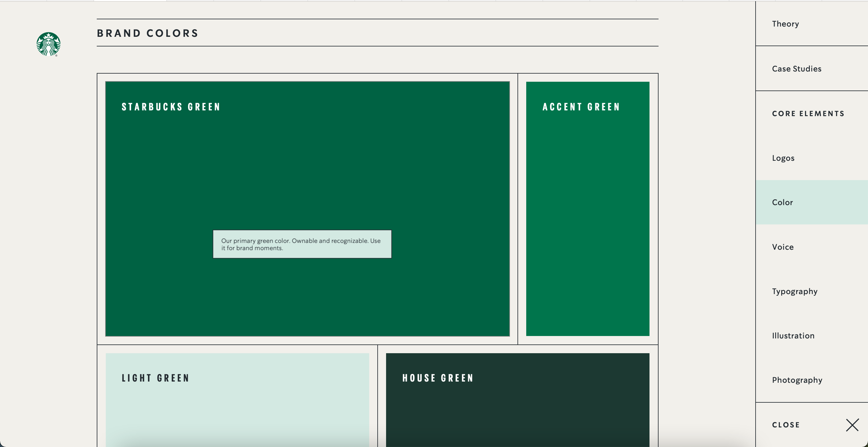Viewport: 868px width, 447px height.
Task: Click the Starbucks siren logo
Action: coord(49,44)
